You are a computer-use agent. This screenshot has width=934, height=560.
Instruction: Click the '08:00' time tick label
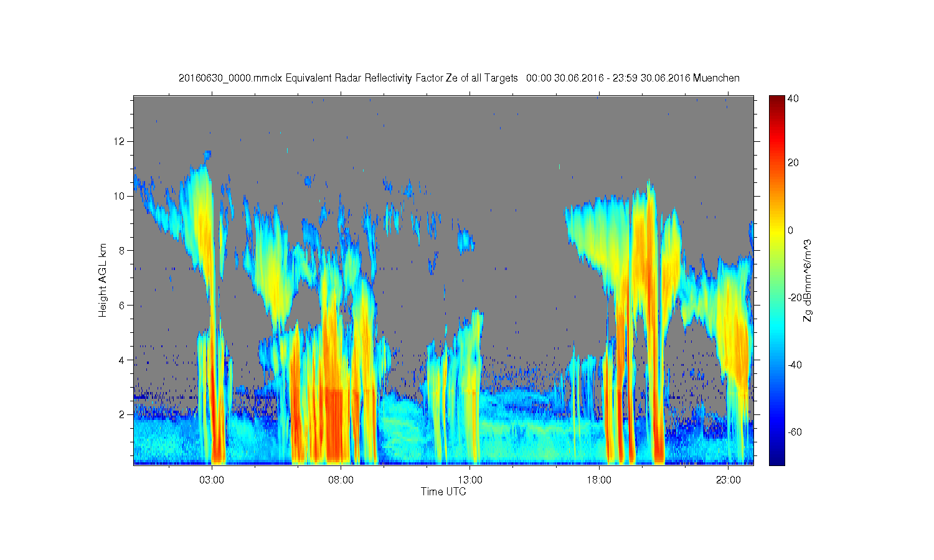[341, 480]
